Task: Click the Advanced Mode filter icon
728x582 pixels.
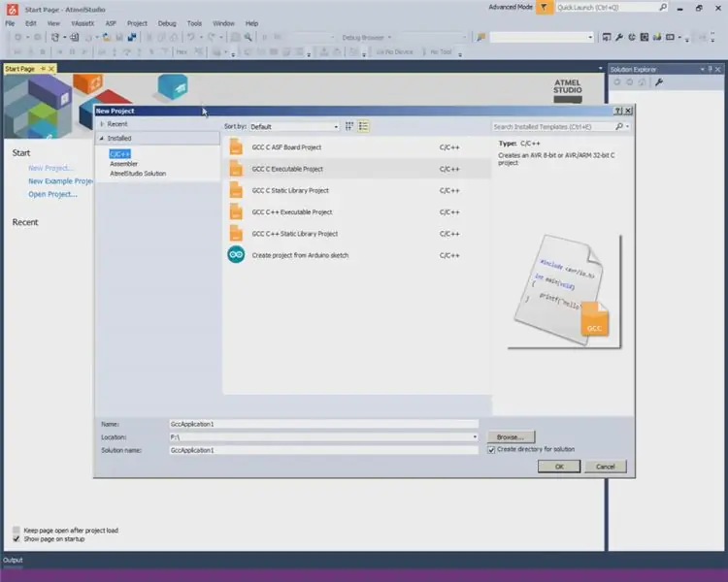Action: (x=545, y=7)
